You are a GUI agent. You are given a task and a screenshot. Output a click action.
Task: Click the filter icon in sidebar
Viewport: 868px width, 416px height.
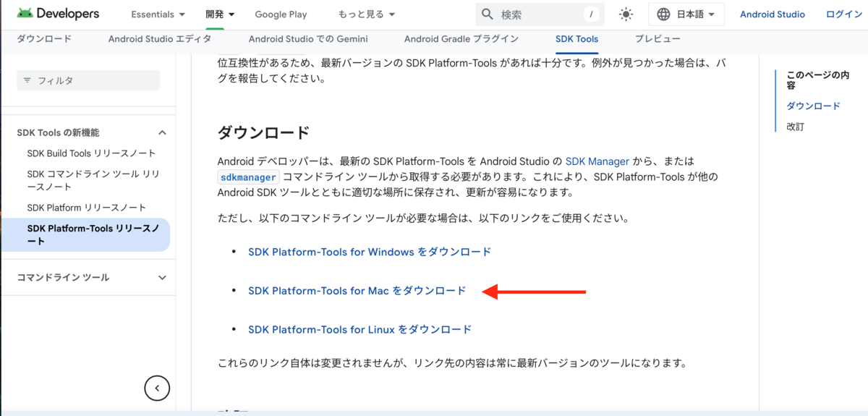click(x=27, y=80)
